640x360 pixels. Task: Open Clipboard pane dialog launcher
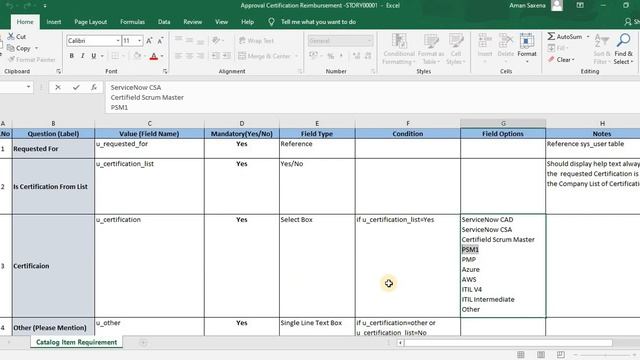tap(58, 71)
